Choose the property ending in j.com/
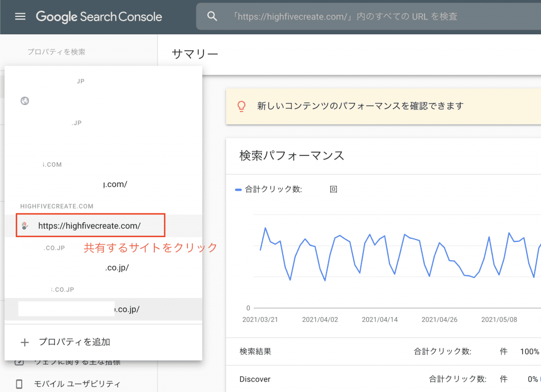The width and height of the screenshot is (541, 392). point(104,184)
